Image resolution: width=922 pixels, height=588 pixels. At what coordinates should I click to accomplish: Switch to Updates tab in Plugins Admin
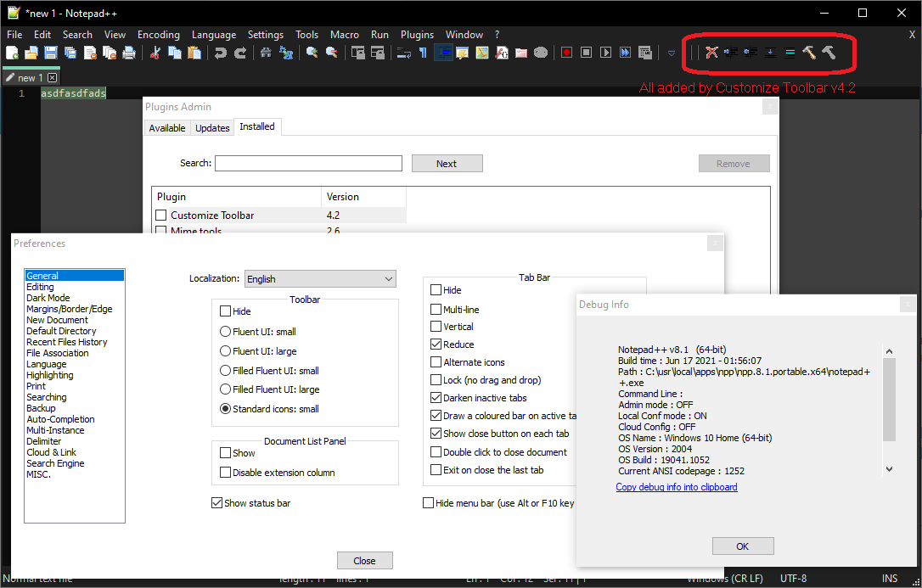pyautogui.click(x=212, y=128)
